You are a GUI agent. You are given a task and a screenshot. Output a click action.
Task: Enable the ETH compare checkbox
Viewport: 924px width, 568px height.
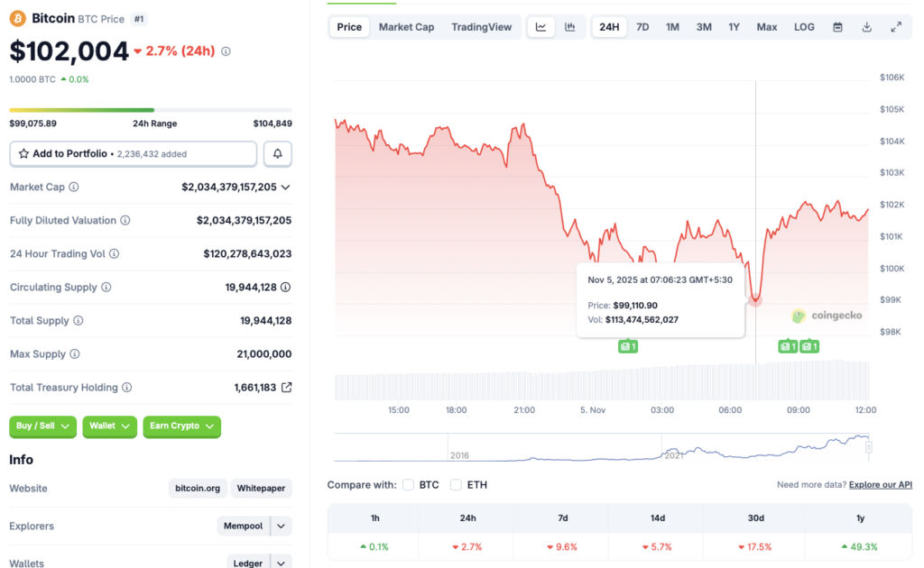[456, 484]
